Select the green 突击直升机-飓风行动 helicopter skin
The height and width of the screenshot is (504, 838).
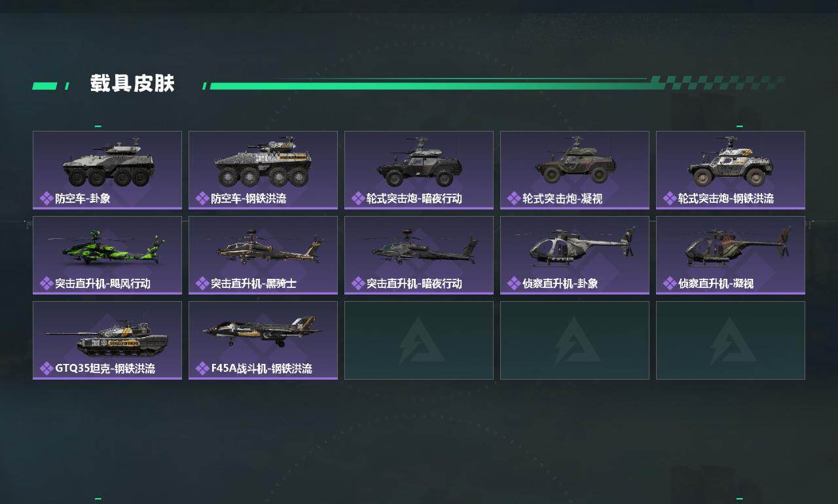(107, 255)
